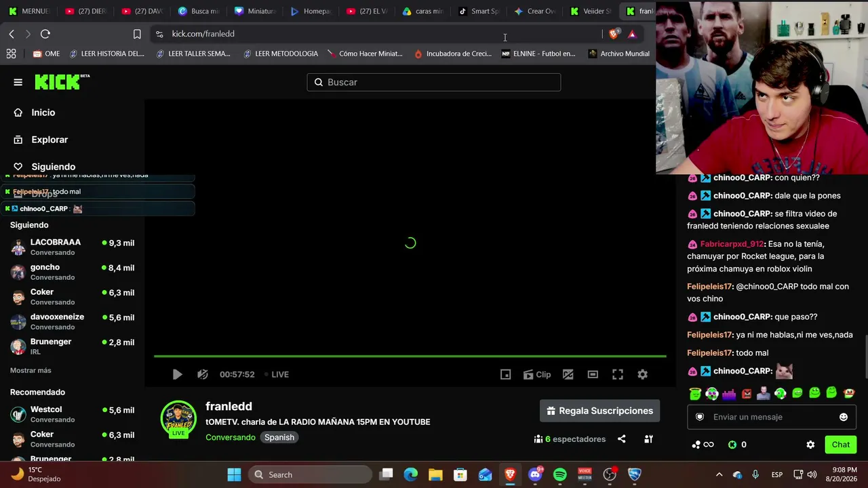Open goncho's channel in the following list
Image resolution: width=868 pixels, height=488 pixels.
coord(73,272)
